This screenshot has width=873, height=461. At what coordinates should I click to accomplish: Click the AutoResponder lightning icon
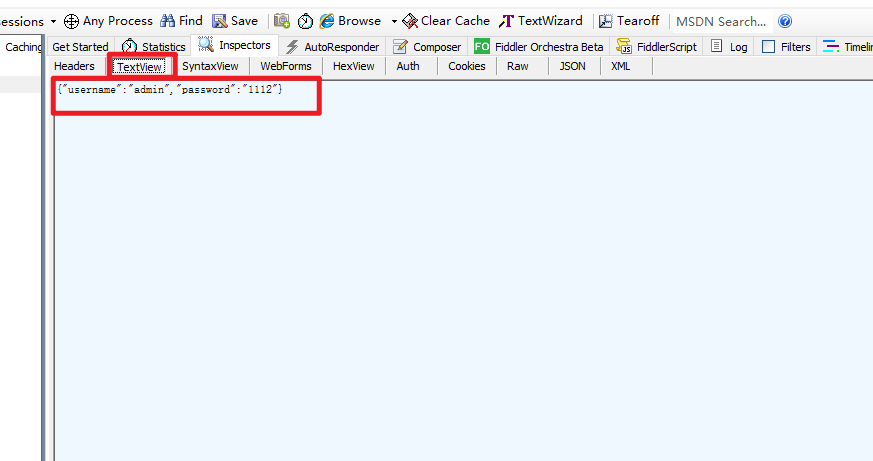pyautogui.click(x=292, y=47)
